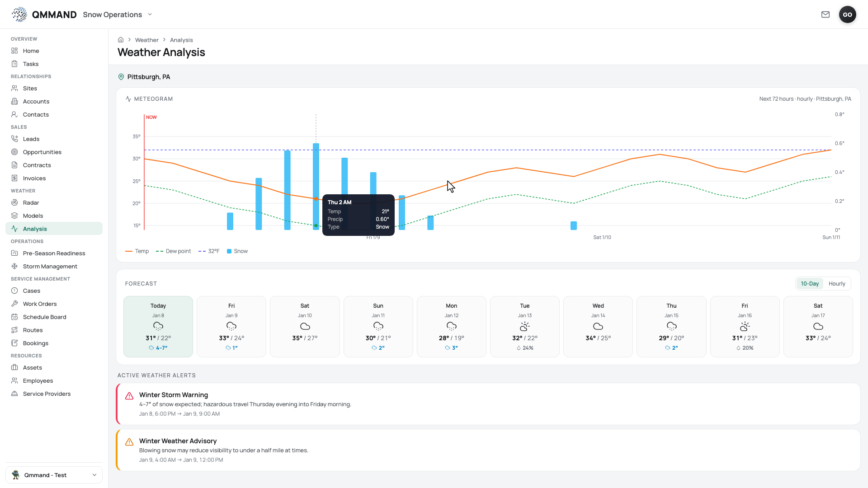This screenshot has width=868, height=488.
Task: Toggle the Dew point legend entry
Action: pos(173,251)
